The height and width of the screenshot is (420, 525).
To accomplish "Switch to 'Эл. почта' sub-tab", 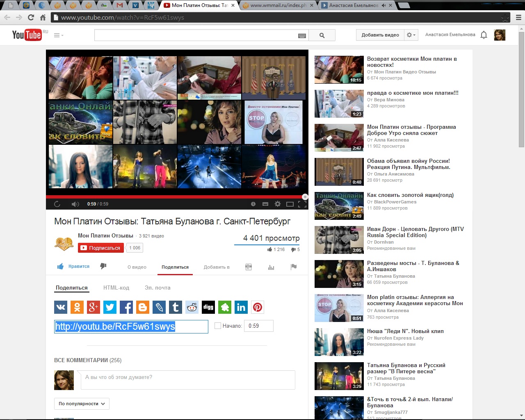I will (157, 288).
